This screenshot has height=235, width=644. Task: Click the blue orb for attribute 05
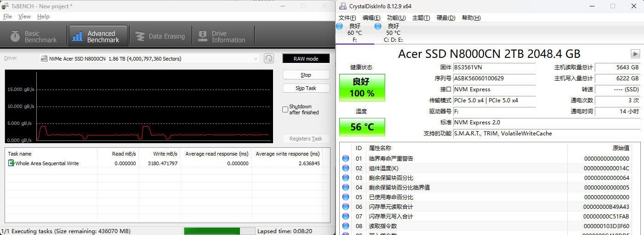[x=346, y=197]
